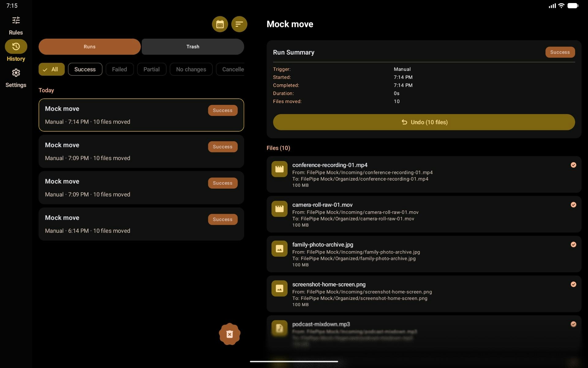Click the Files (10) heading
Image resolution: width=588 pixels, height=368 pixels.
pos(278,148)
